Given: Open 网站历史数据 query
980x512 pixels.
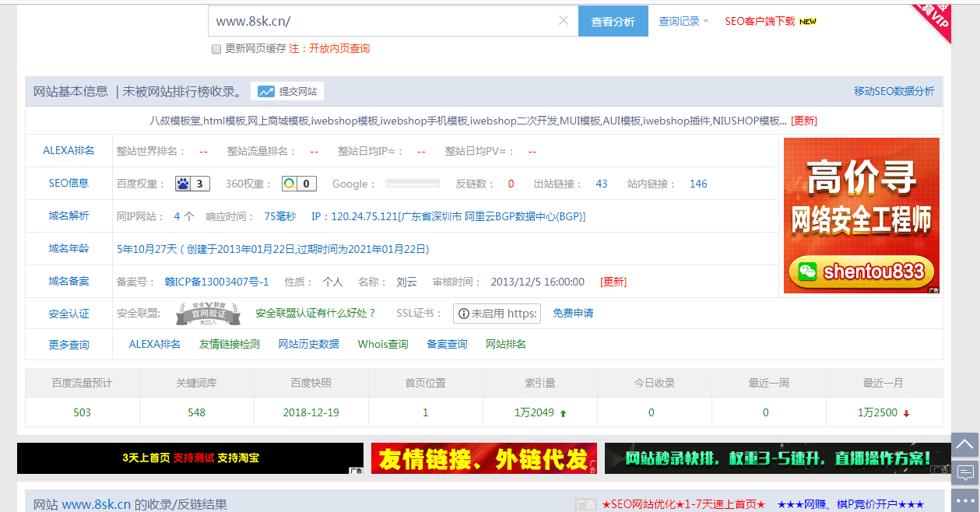Looking at the screenshot, I should 309,344.
